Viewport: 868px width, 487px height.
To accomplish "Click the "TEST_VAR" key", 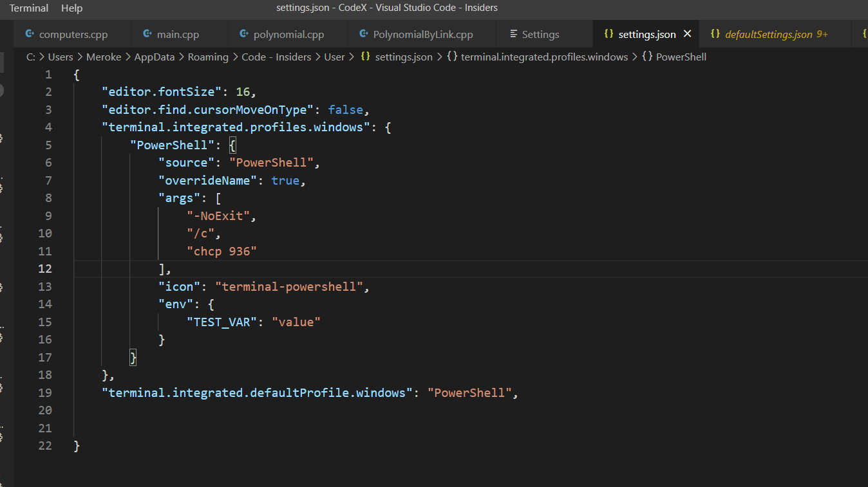I will [222, 322].
